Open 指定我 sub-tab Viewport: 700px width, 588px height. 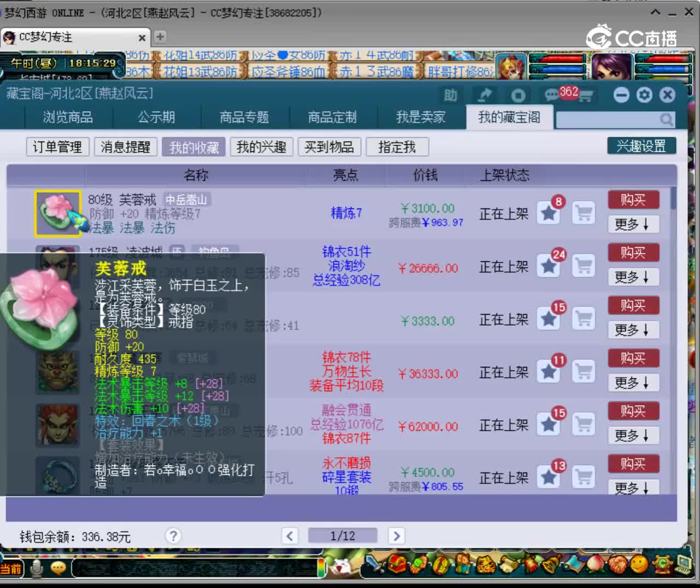(397, 147)
